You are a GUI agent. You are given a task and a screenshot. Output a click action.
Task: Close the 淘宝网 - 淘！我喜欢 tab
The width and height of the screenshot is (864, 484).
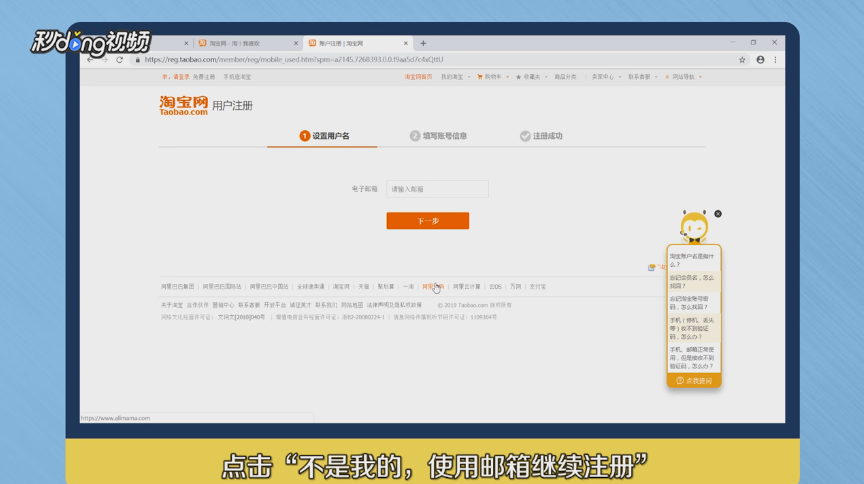pyautogui.click(x=296, y=43)
